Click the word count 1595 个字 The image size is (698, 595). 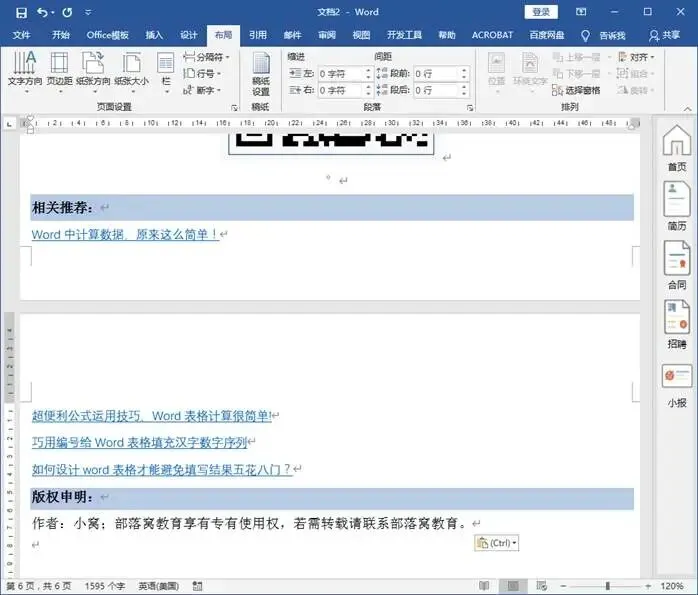click(105, 586)
